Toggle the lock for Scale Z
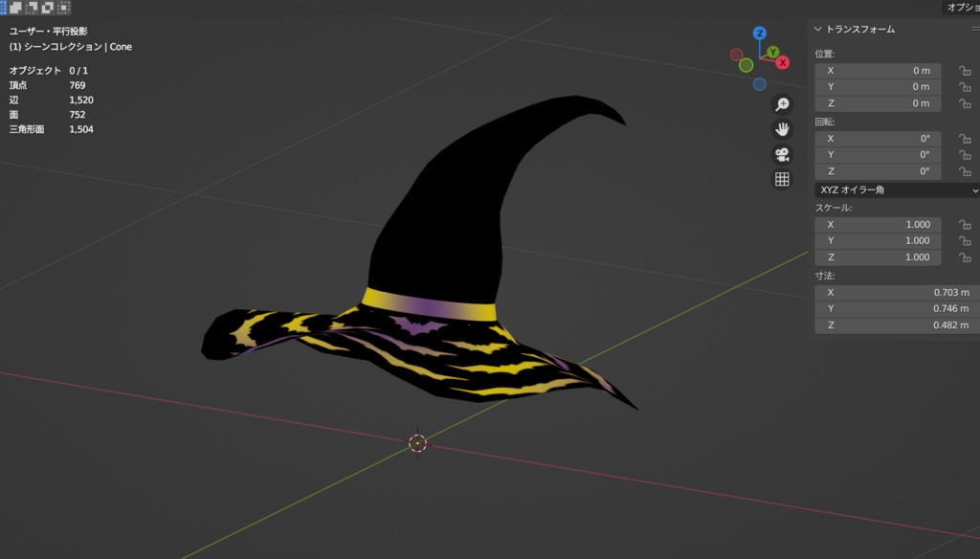Image resolution: width=980 pixels, height=559 pixels. click(x=965, y=257)
